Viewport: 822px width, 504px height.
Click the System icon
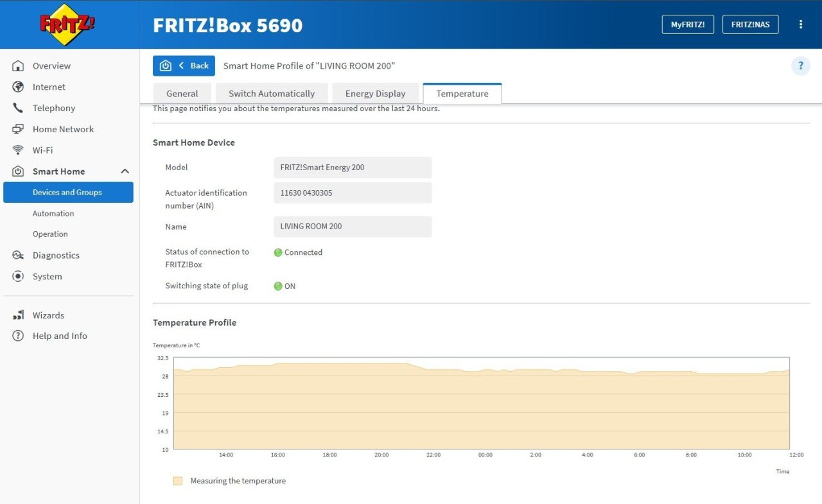click(18, 277)
